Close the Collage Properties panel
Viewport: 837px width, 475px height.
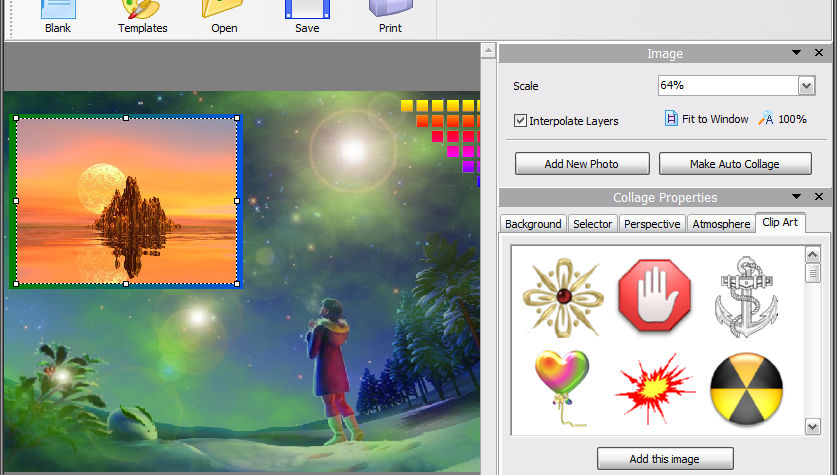click(819, 196)
